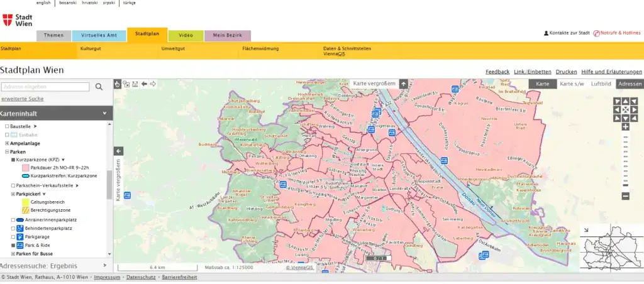
Task: Select the zoom rectangle tool
Action: click(126, 84)
